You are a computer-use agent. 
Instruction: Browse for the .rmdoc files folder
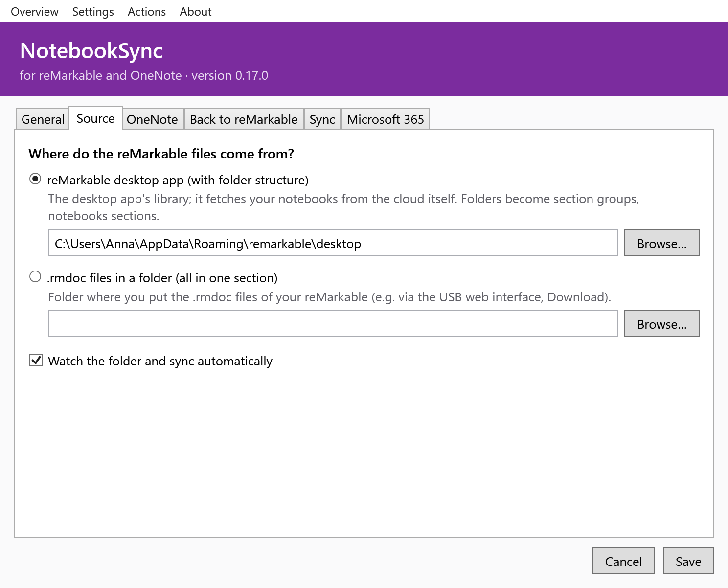[x=661, y=323]
